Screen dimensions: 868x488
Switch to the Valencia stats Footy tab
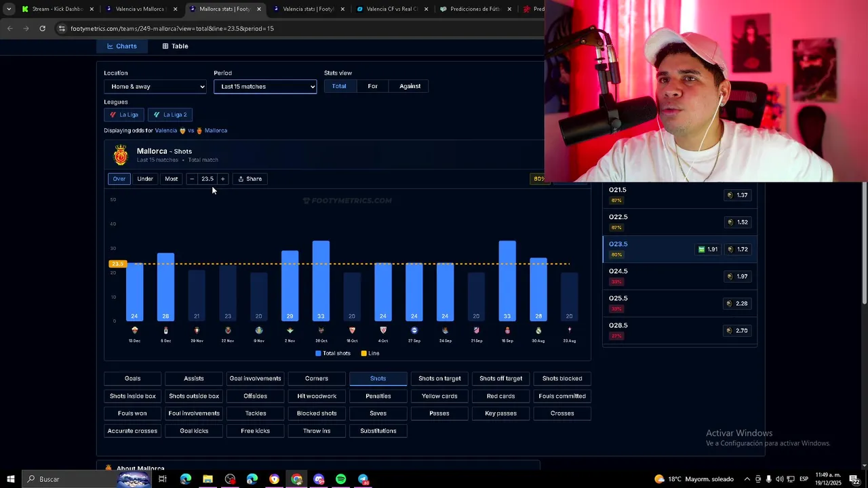click(x=309, y=9)
